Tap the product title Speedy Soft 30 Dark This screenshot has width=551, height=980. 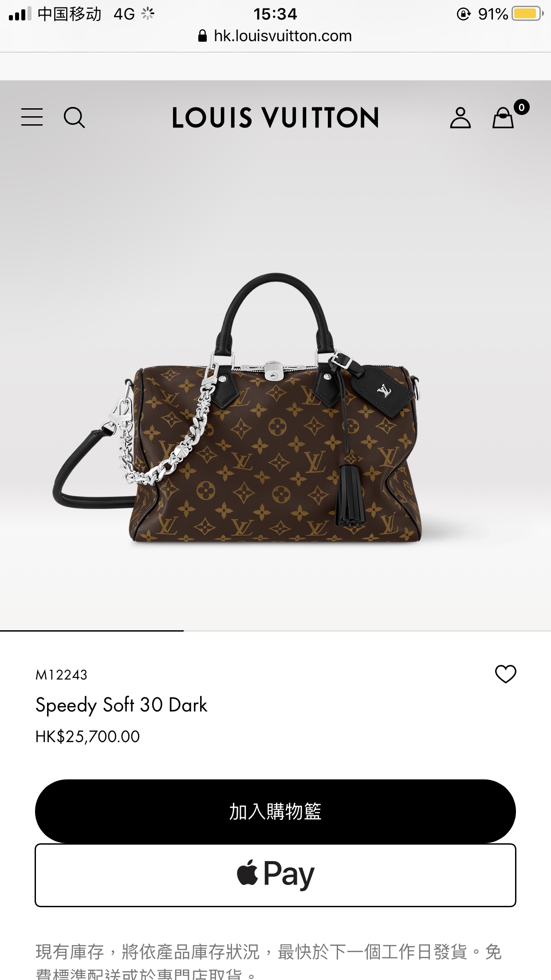click(121, 705)
